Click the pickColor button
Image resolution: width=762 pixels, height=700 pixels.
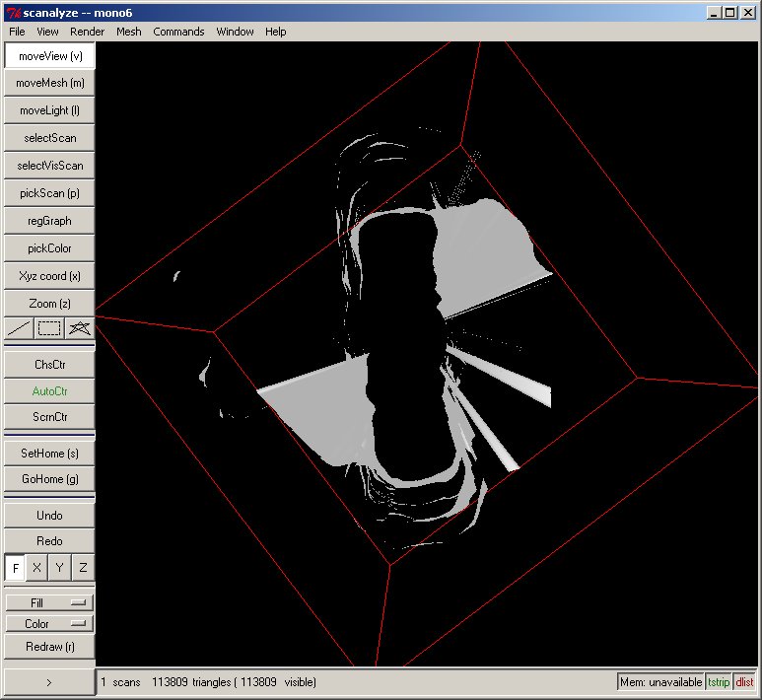[x=49, y=248]
